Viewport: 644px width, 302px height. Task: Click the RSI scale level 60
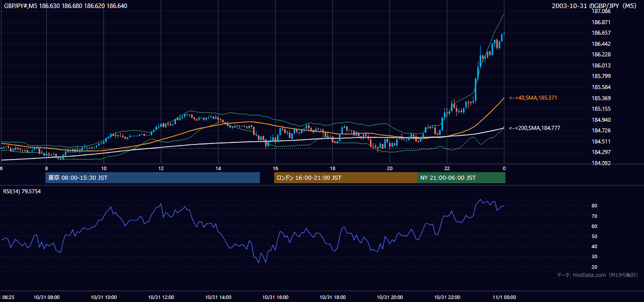point(595,226)
